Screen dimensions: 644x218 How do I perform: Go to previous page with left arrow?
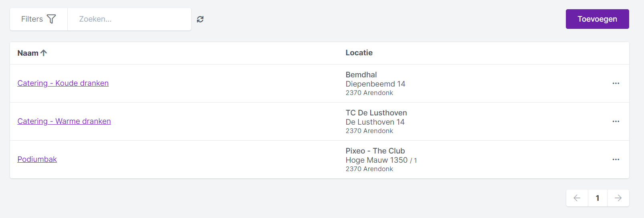pyautogui.click(x=577, y=198)
